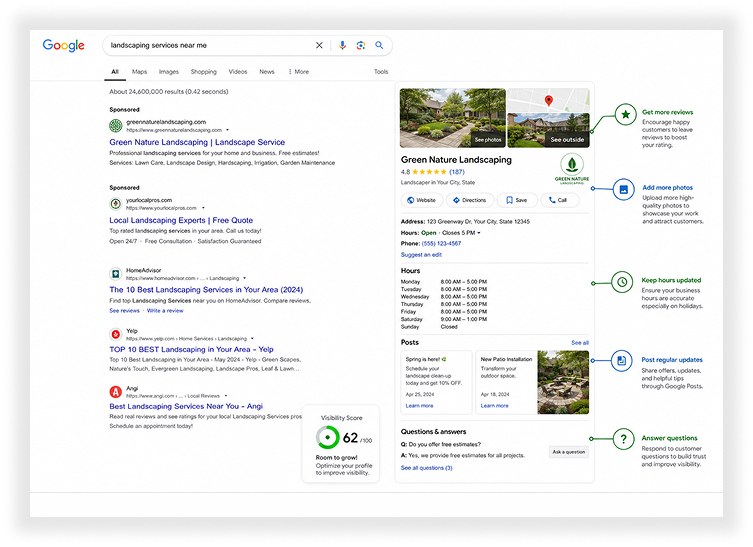Clear the search box with X icon
The width and height of the screenshot is (753, 547).
(319, 45)
